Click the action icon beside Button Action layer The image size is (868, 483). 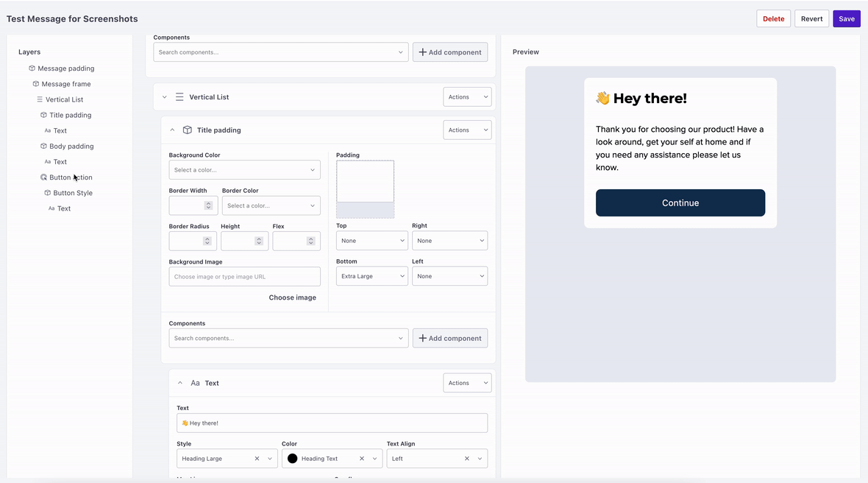[43, 177]
